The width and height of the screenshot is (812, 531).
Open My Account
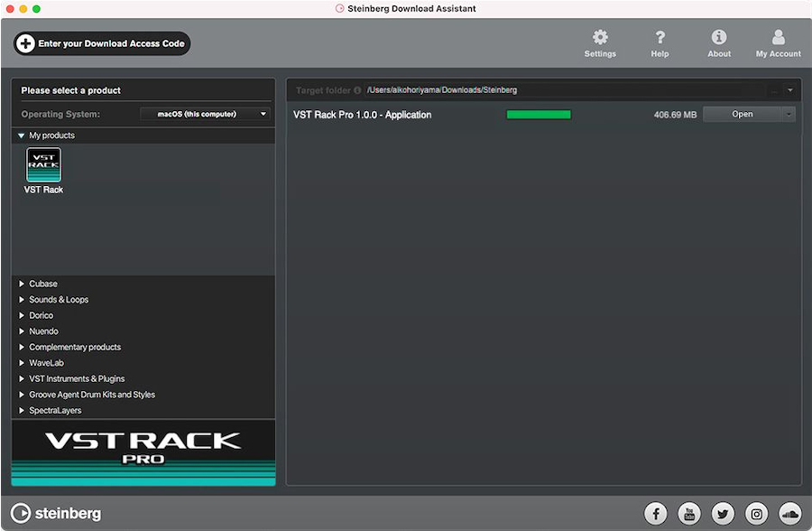coord(777,42)
